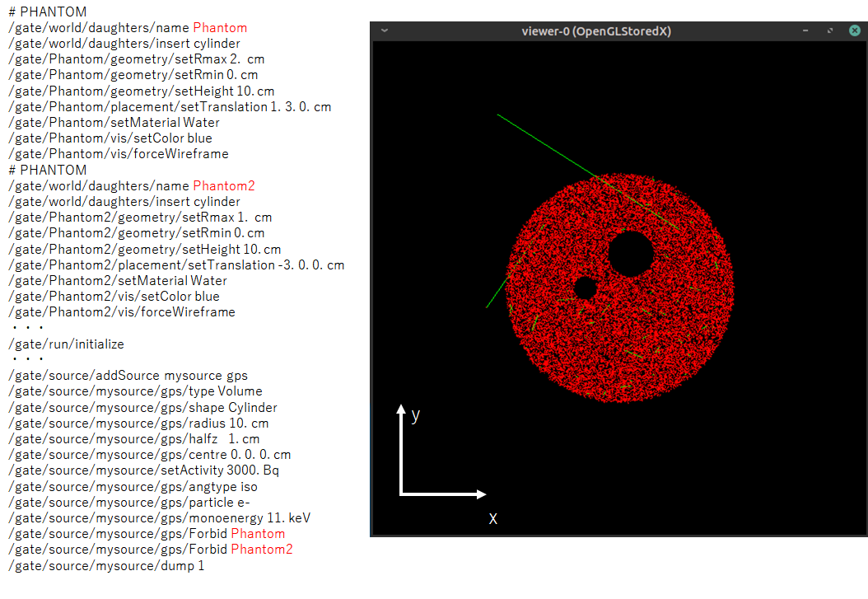Click the line '/gate/Phantom2/vis/setColor blue'

click(x=114, y=296)
